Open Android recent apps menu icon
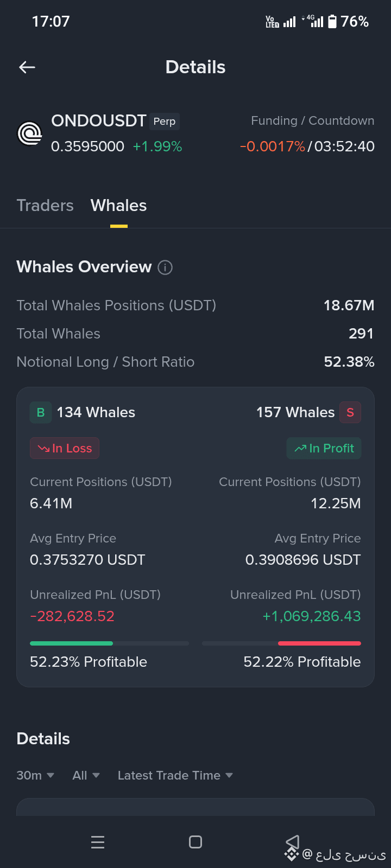391x868 pixels. [98, 842]
